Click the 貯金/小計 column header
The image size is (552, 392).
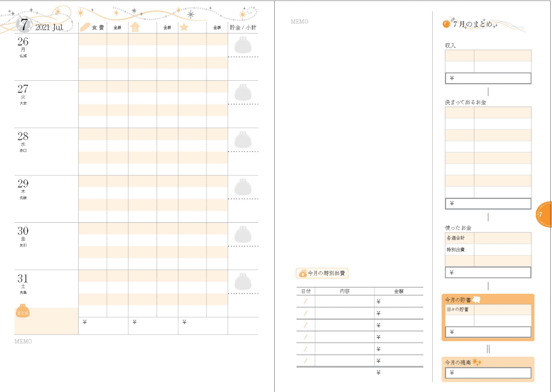243,27
